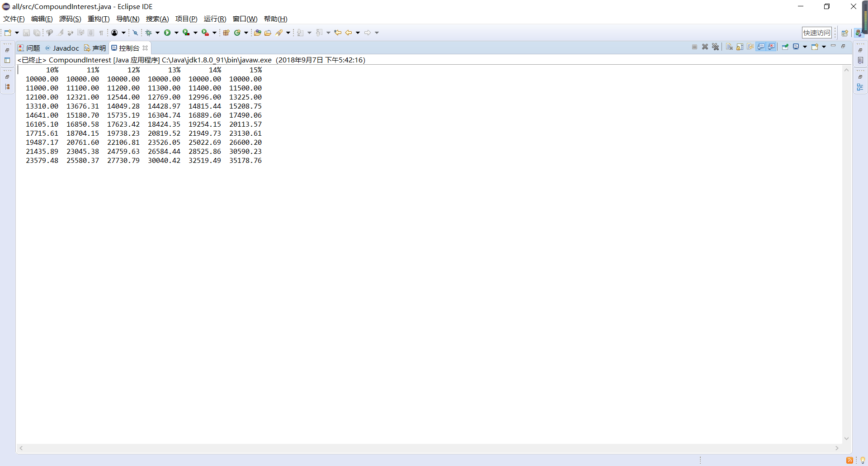868x466 pixels.
Task: Run the program with green play icon
Action: (x=167, y=33)
